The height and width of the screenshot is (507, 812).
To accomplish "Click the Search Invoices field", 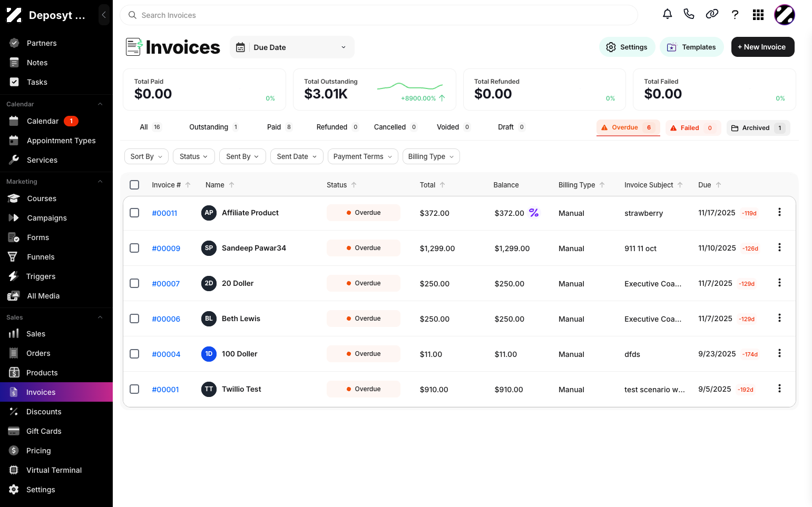I will click(x=379, y=15).
